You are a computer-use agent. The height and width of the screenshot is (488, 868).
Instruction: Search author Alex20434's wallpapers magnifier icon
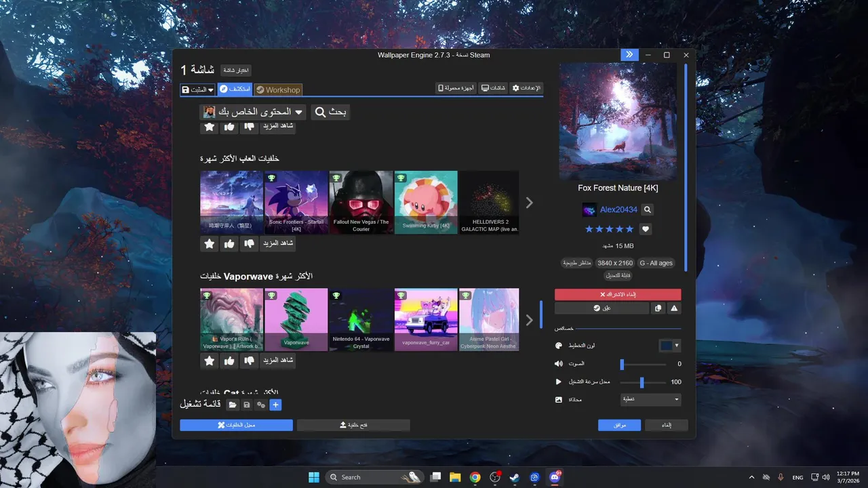648,210
